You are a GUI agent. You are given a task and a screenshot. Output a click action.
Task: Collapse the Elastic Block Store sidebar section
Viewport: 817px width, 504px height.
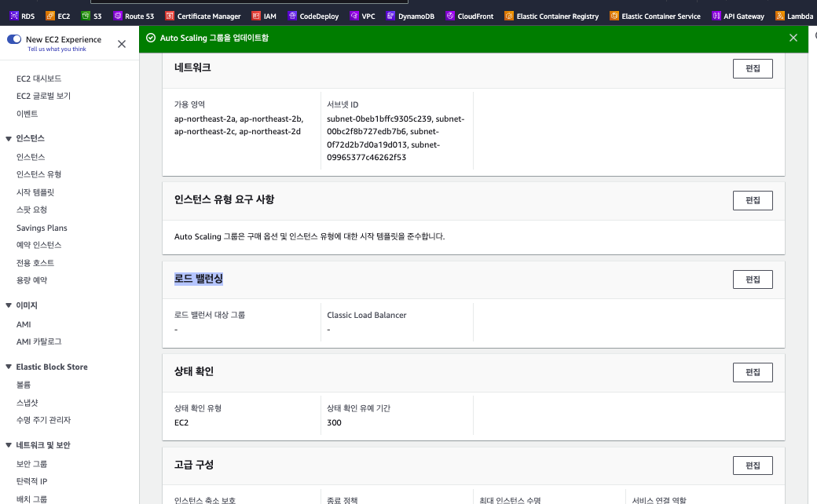(9, 367)
